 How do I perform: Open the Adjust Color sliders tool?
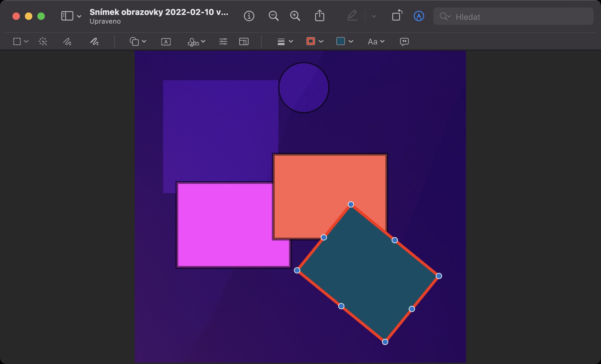coord(223,41)
